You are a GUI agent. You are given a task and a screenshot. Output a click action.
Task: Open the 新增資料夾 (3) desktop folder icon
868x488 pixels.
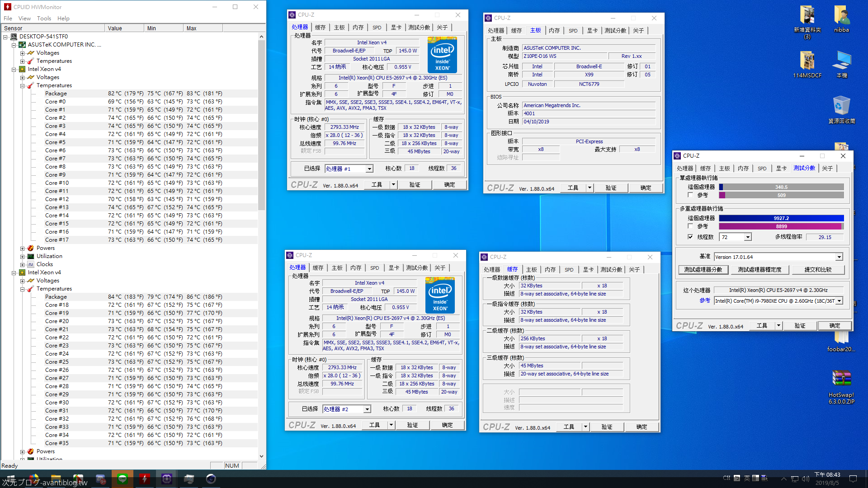click(807, 16)
